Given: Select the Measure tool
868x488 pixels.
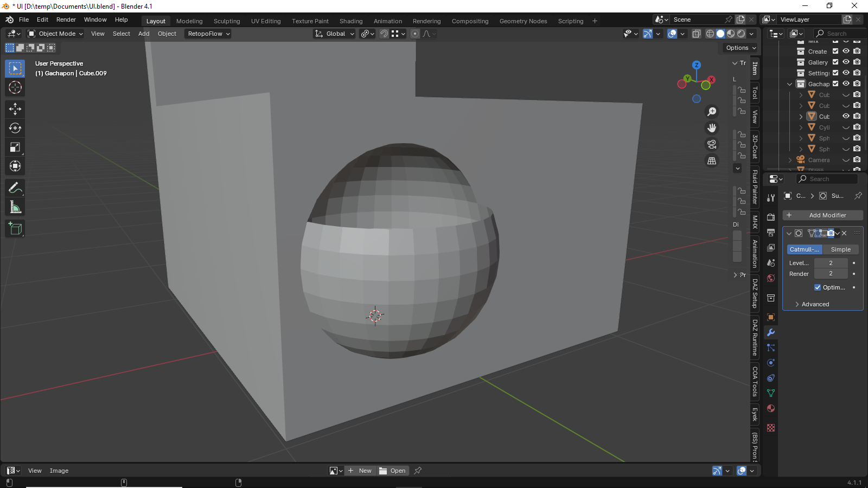Looking at the screenshot, I should click(x=15, y=207).
